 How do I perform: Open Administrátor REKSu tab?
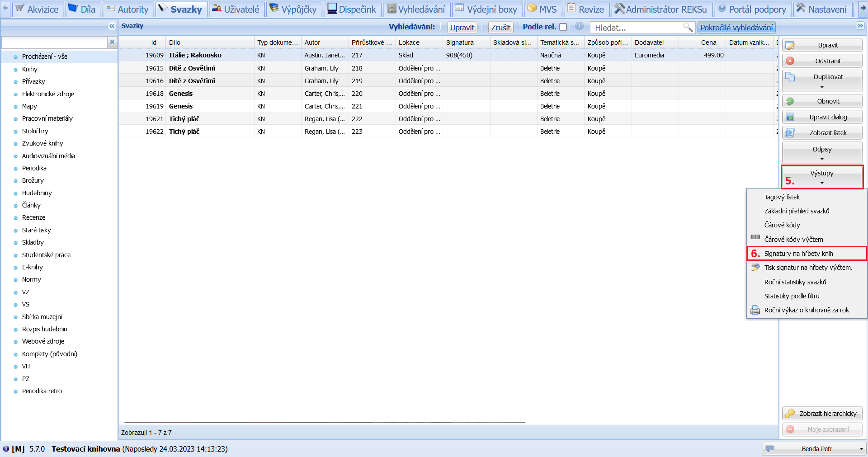pos(661,9)
